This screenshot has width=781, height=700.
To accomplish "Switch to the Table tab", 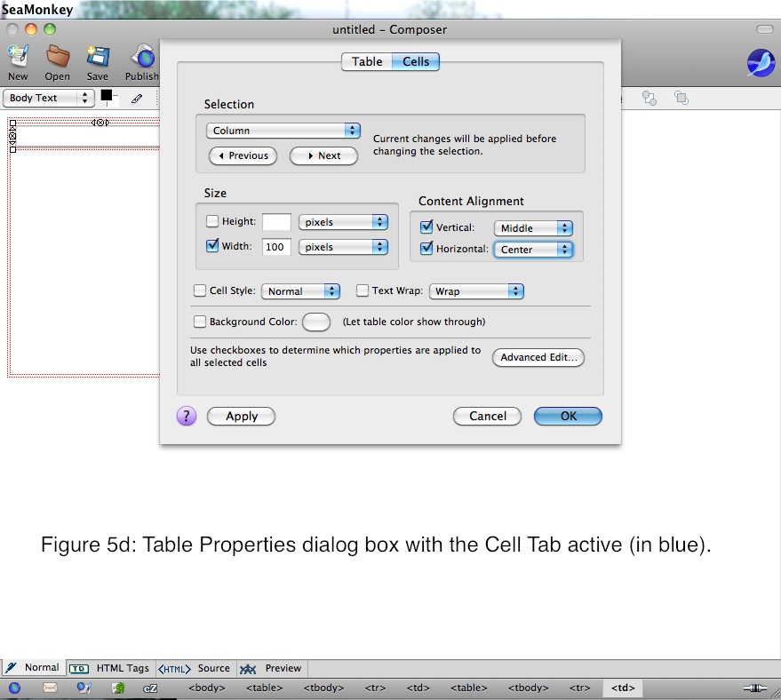I will (x=367, y=61).
